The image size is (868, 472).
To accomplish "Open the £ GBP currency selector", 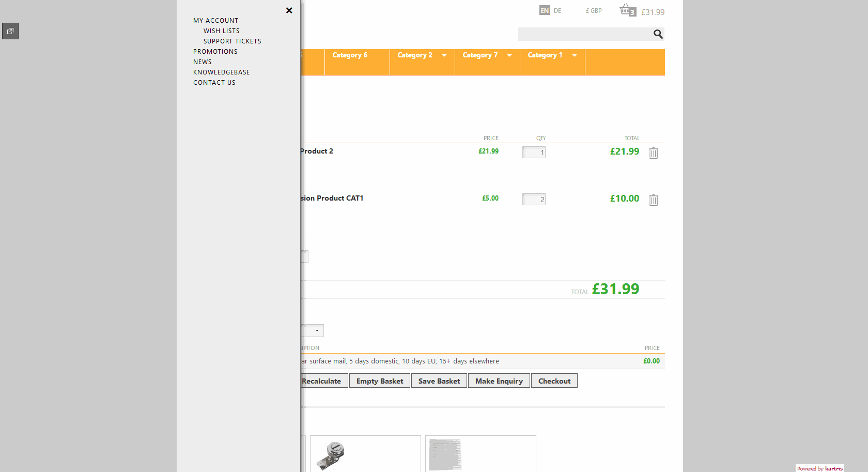I will (x=594, y=11).
